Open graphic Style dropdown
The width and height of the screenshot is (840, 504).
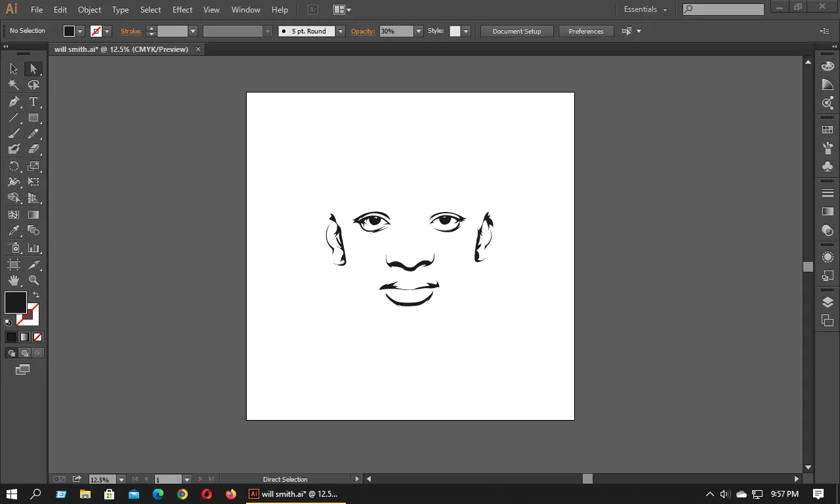(466, 31)
